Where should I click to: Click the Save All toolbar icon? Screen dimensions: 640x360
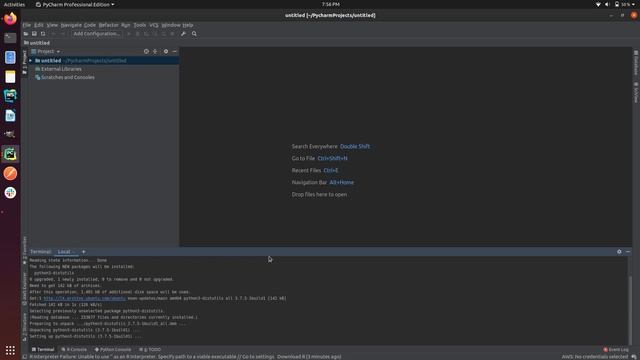(34, 34)
